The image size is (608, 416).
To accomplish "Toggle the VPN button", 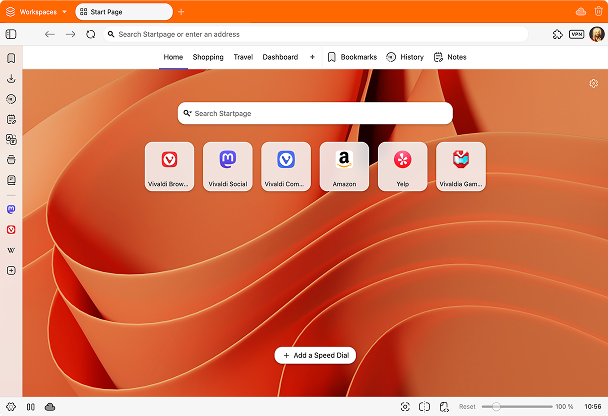I will [576, 33].
